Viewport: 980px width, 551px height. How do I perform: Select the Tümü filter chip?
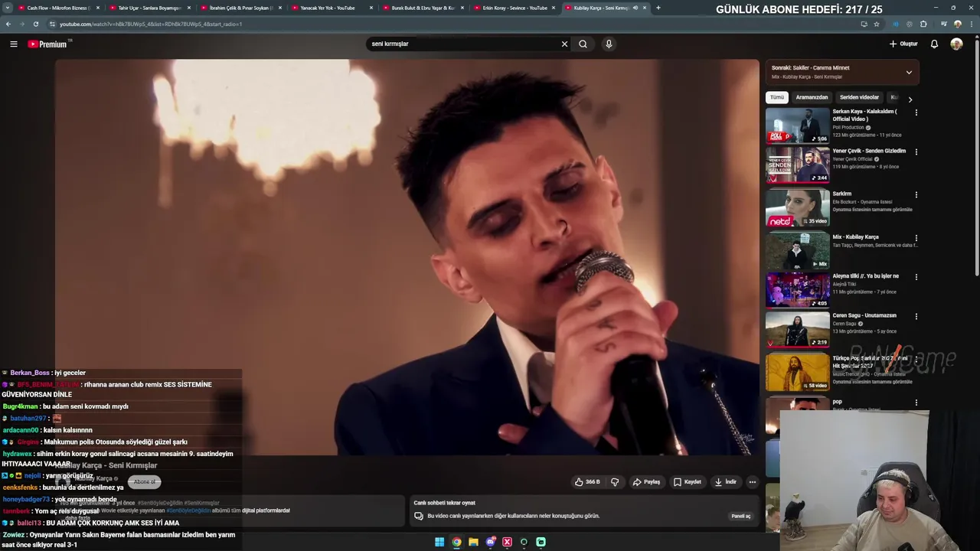pos(777,98)
